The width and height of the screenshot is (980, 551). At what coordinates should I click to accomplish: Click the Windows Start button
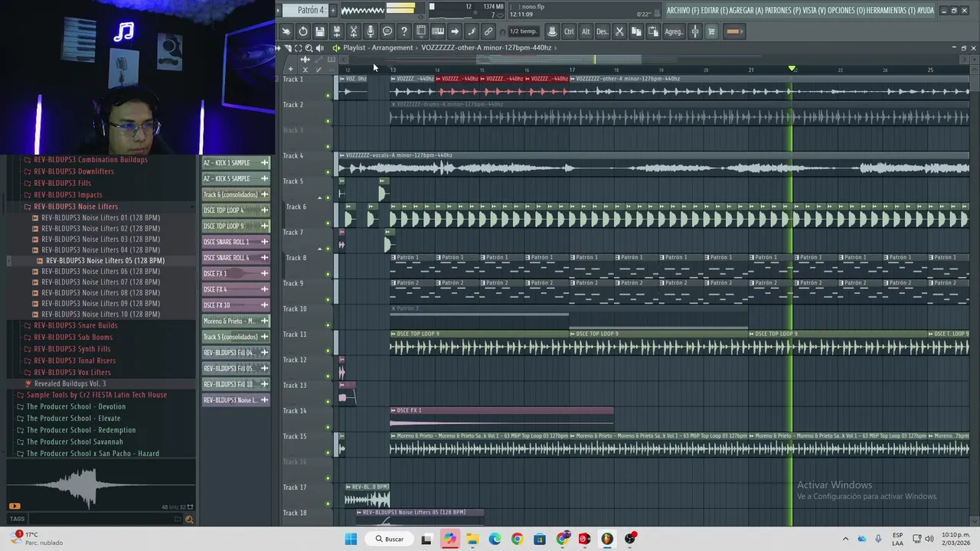click(351, 539)
